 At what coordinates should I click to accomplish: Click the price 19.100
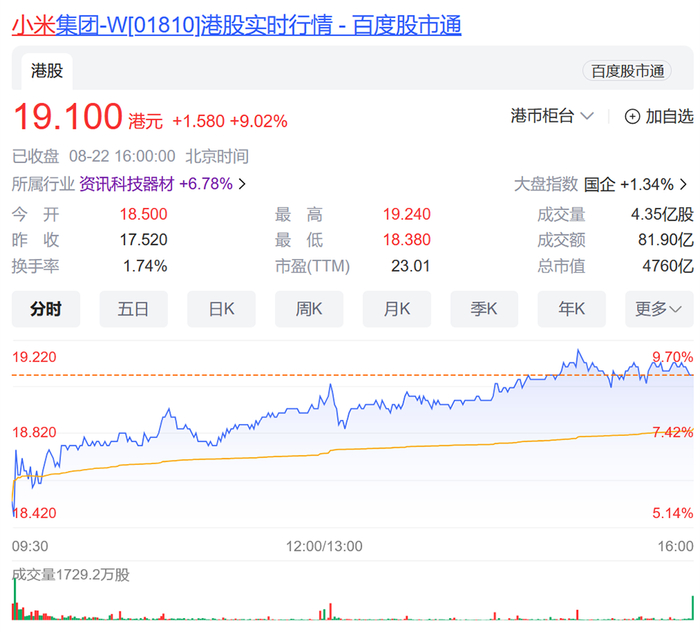pyautogui.click(x=68, y=116)
